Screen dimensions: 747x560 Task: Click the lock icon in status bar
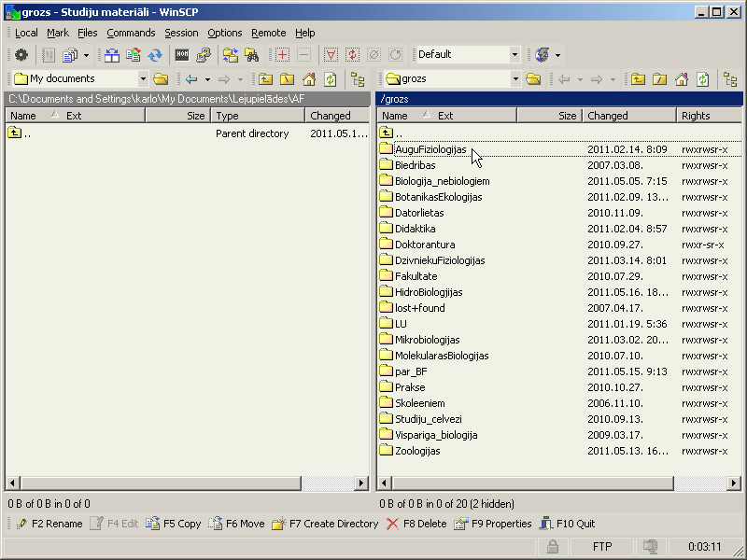pyautogui.click(x=553, y=547)
